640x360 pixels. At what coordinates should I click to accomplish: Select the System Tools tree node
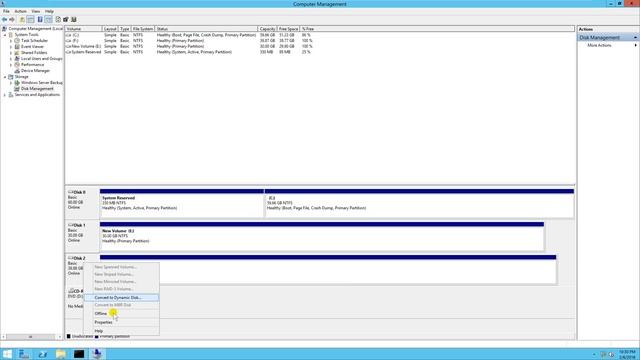[x=27, y=35]
